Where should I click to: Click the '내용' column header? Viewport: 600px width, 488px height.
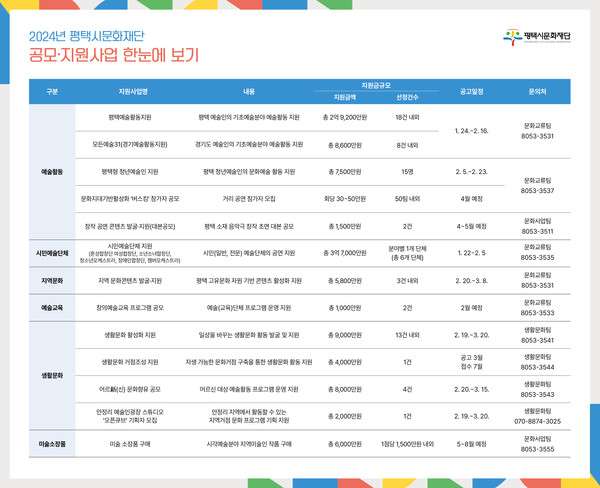pyautogui.click(x=249, y=91)
